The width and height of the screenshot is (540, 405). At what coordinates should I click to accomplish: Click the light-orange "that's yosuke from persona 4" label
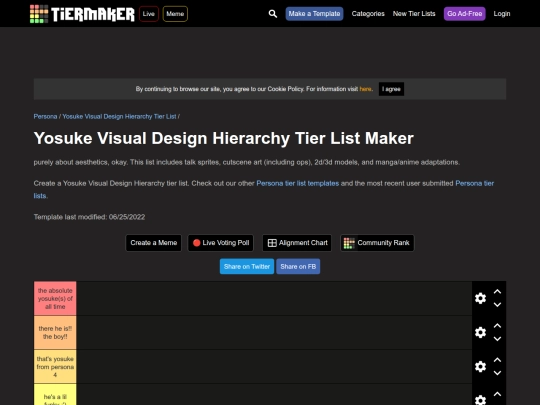tap(55, 366)
